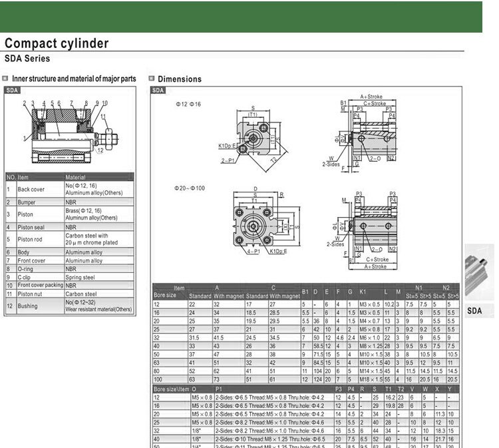Click the "M4×0.7" K1 value
The image size is (499, 448).
tap(369, 321)
